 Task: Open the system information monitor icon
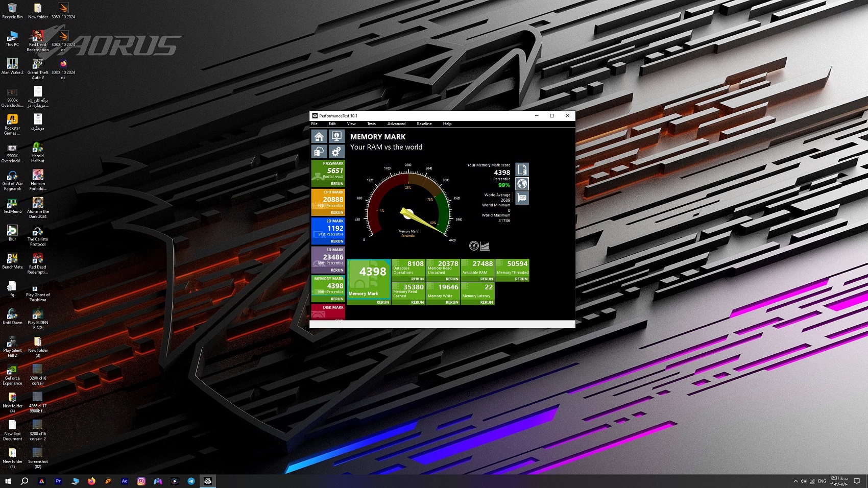point(336,136)
